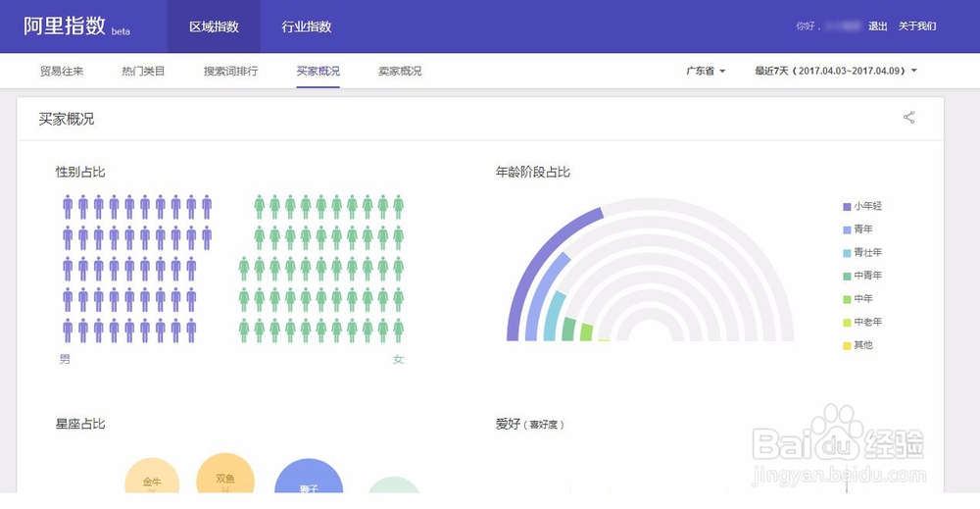
Task: Click the 女 gender label
Action: click(398, 359)
